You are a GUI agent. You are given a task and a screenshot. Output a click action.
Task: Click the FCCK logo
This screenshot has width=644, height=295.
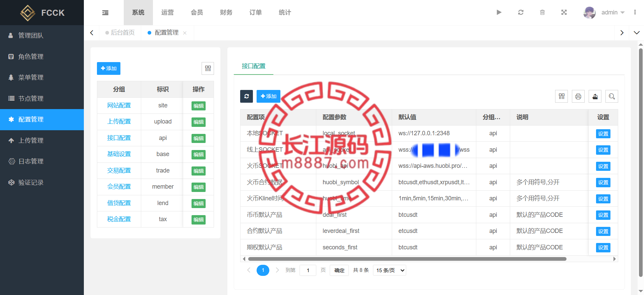(42, 13)
